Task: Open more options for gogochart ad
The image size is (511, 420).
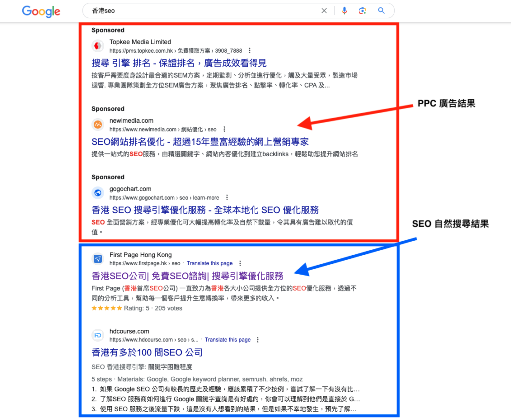Action: (227, 198)
